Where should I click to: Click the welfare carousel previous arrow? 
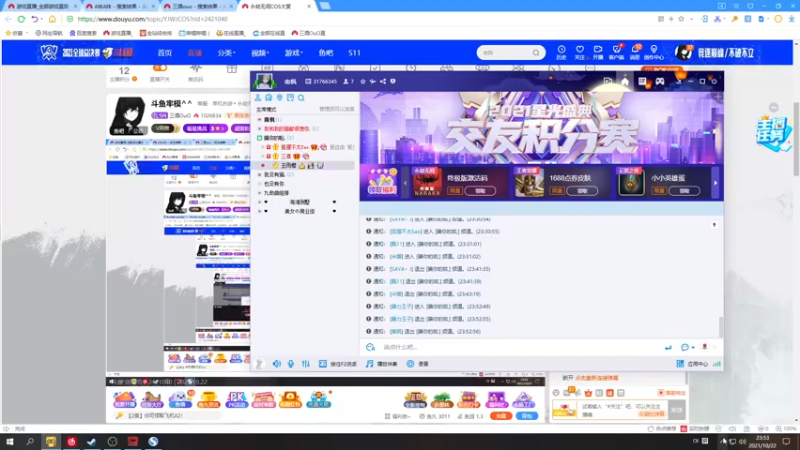tap(406, 183)
